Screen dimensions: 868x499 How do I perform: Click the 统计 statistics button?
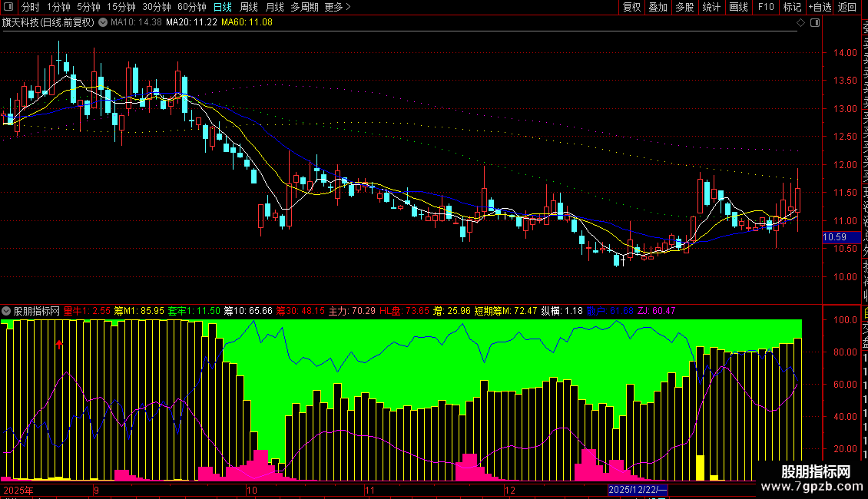(x=711, y=7)
